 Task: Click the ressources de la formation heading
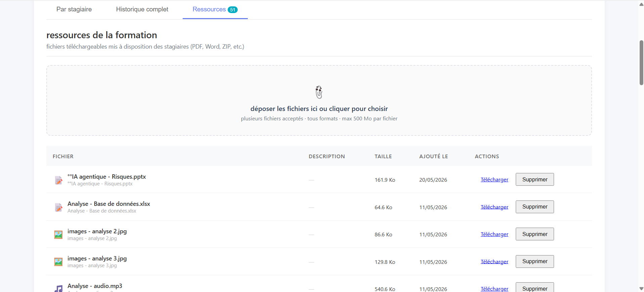(x=102, y=35)
